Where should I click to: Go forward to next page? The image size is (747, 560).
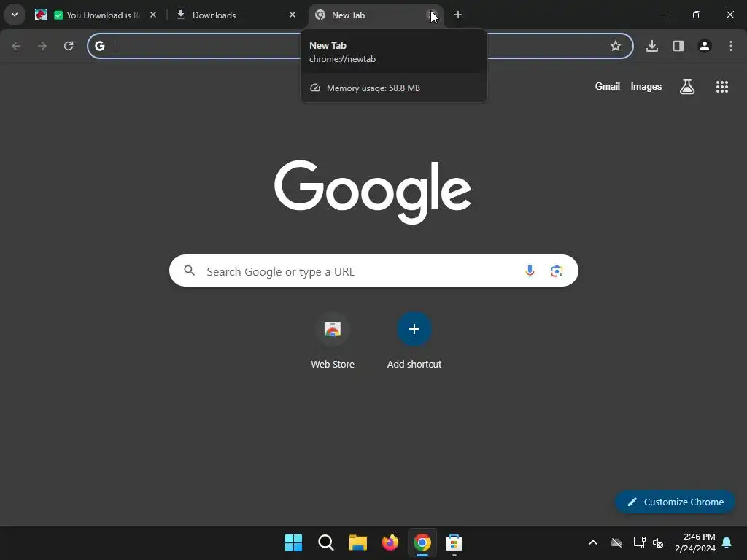tap(42, 46)
